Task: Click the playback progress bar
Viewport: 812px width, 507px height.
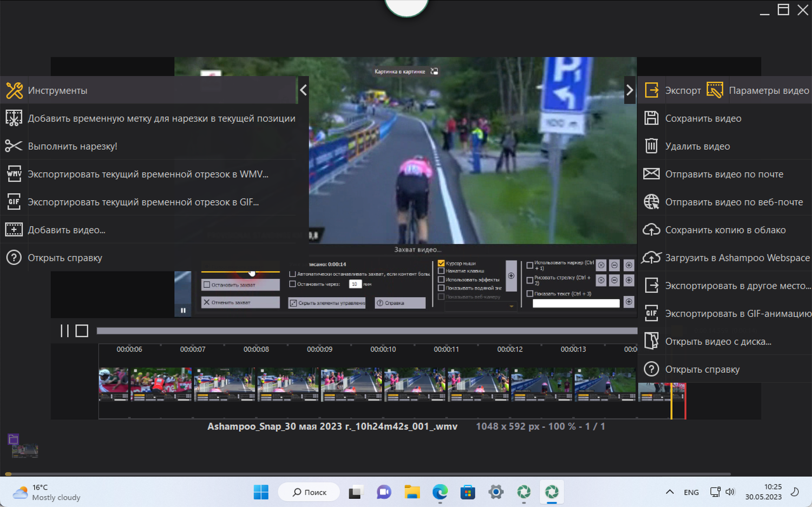Action: 366,331
